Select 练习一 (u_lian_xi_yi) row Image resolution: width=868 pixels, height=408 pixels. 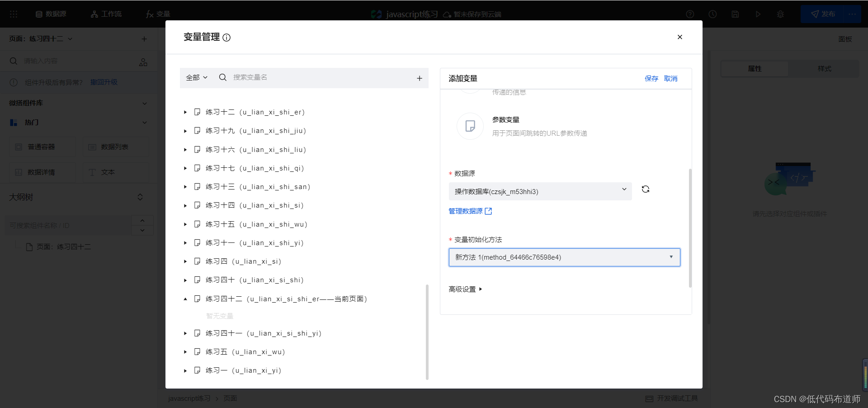[243, 370]
